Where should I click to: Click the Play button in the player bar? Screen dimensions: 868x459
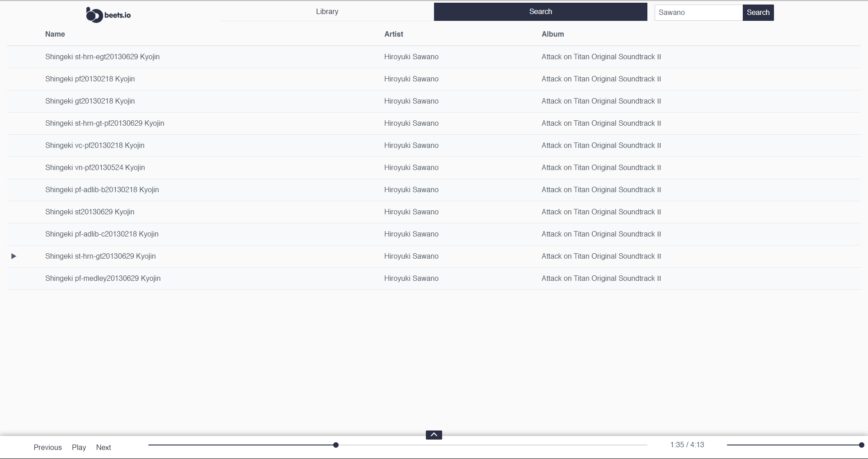[x=79, y=447]
